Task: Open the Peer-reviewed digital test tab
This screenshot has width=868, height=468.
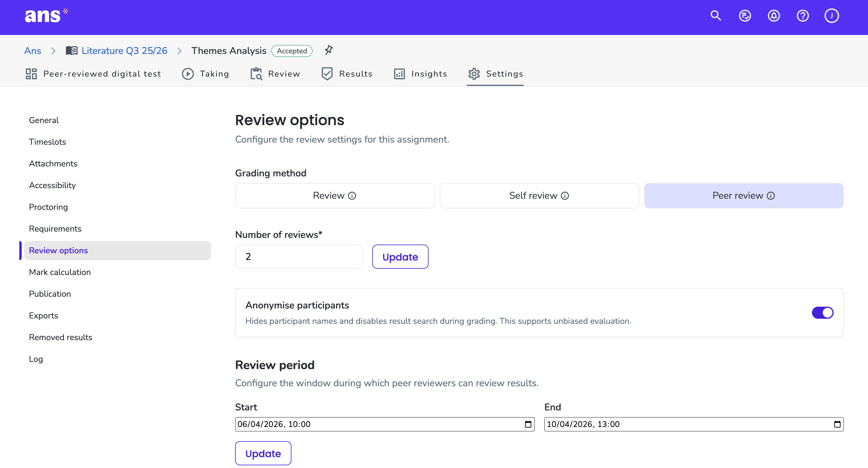Action: [x=93, y=74]
